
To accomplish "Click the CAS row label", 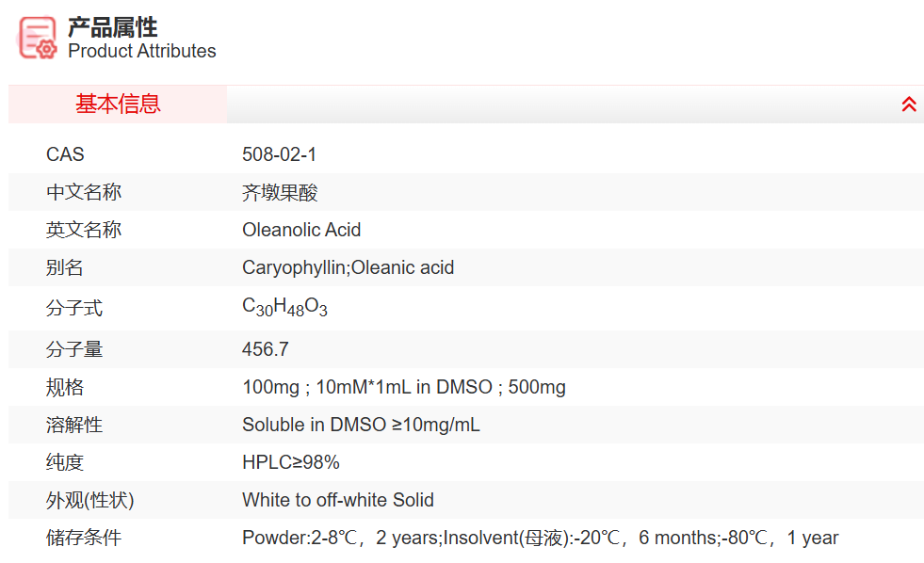I will (x=65, y=154).
